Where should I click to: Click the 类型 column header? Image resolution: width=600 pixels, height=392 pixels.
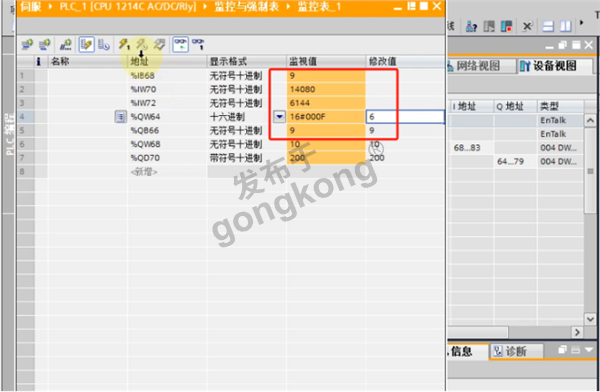(x=561, y=106)
